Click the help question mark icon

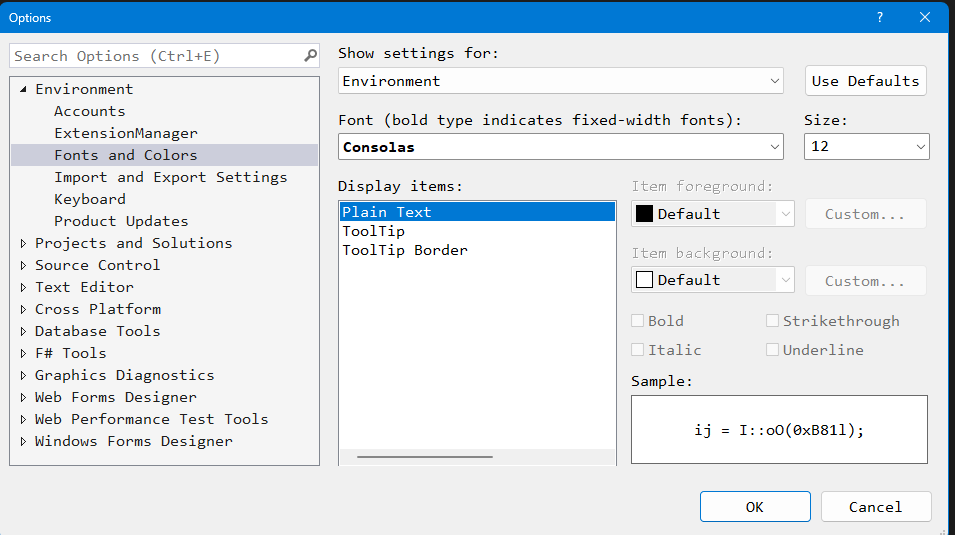(x=880, y=17)
